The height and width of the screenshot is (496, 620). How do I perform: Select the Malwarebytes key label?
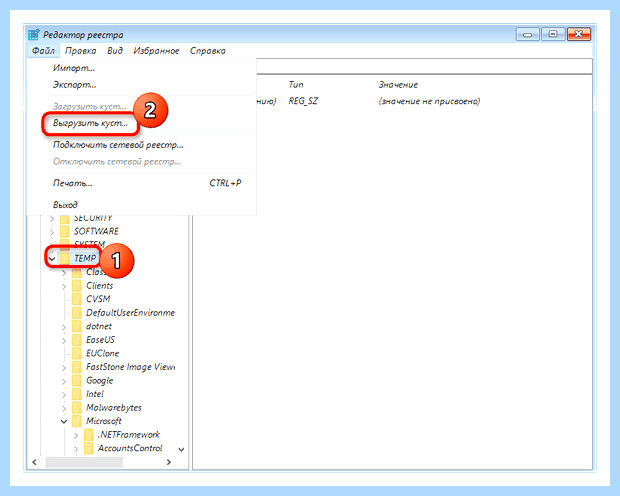(114, 407)
